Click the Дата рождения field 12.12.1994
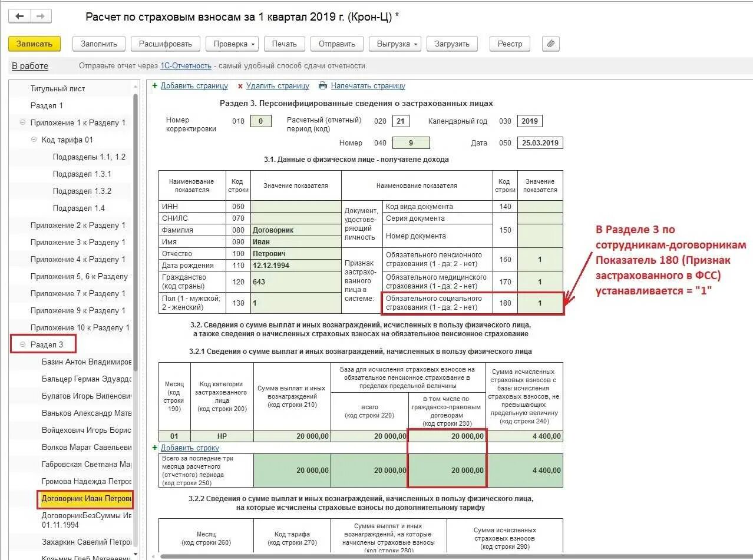The width and height of the screenshot is (753, 560). (x=296, y=265)
